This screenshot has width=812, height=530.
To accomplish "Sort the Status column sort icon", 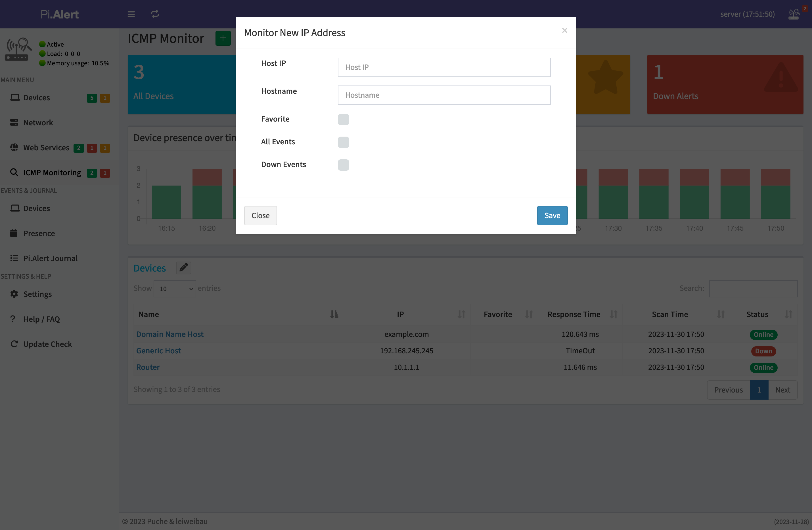I will click(x=788, y=314).
